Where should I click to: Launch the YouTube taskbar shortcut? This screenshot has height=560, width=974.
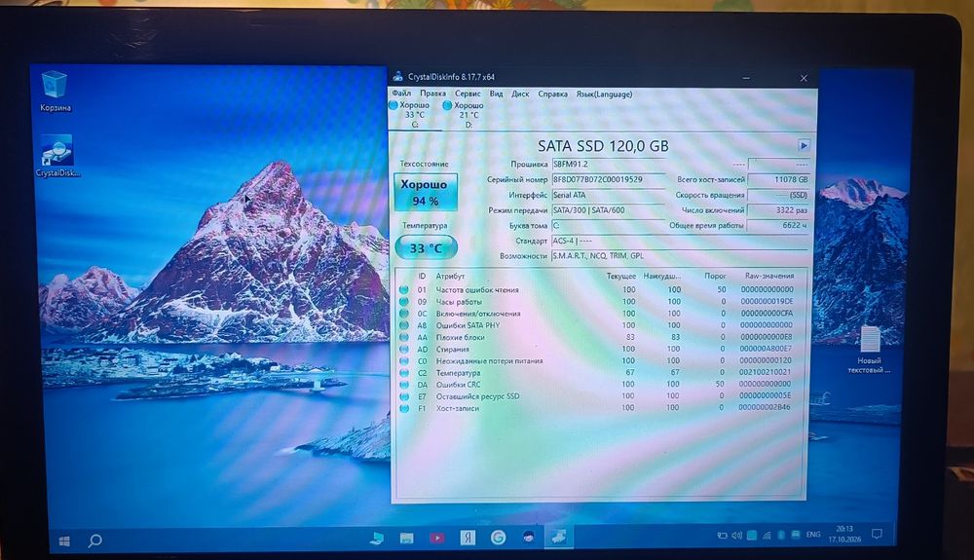(x=437, y=538)
